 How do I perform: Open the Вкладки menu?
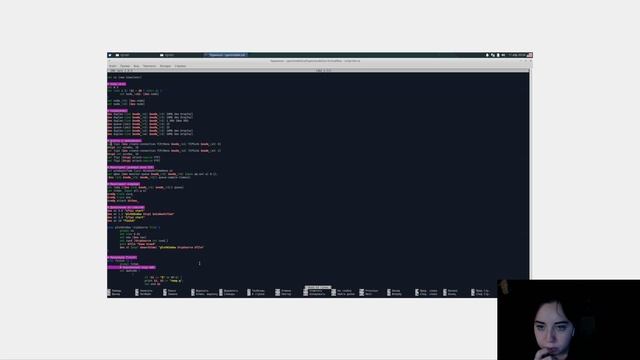pyautogui.click(x=165, y=66)
